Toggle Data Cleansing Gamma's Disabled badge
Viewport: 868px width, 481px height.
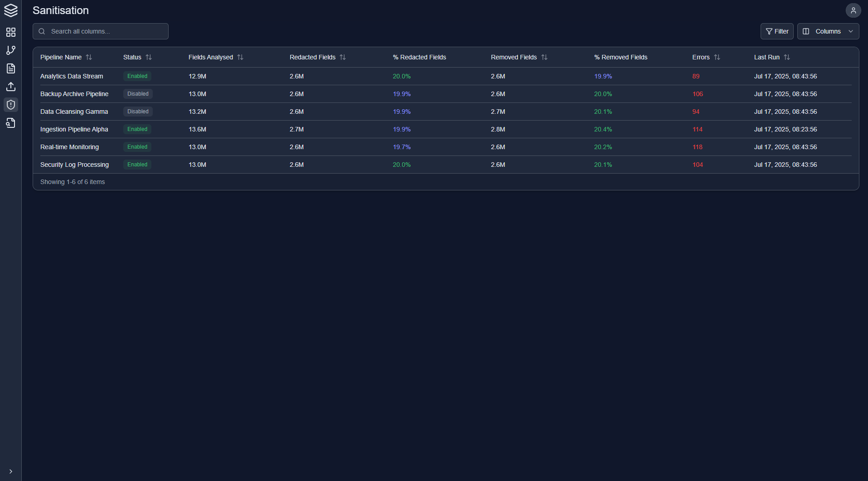point(138,112)
